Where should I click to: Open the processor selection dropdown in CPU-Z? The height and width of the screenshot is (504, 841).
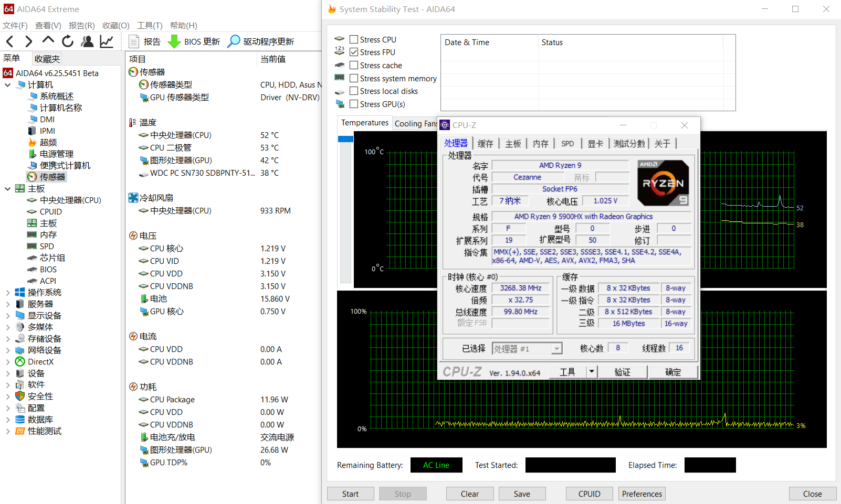point(556,348)
